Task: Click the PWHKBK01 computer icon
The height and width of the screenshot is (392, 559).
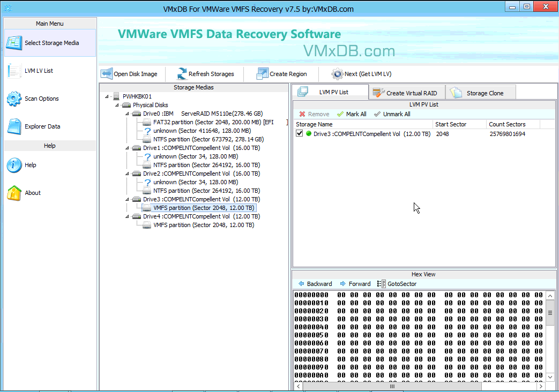Action: [x=116, y=96]
